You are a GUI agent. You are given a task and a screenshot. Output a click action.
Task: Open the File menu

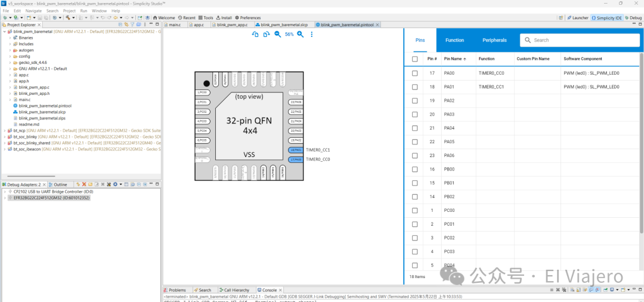click(x=6, y=11)
